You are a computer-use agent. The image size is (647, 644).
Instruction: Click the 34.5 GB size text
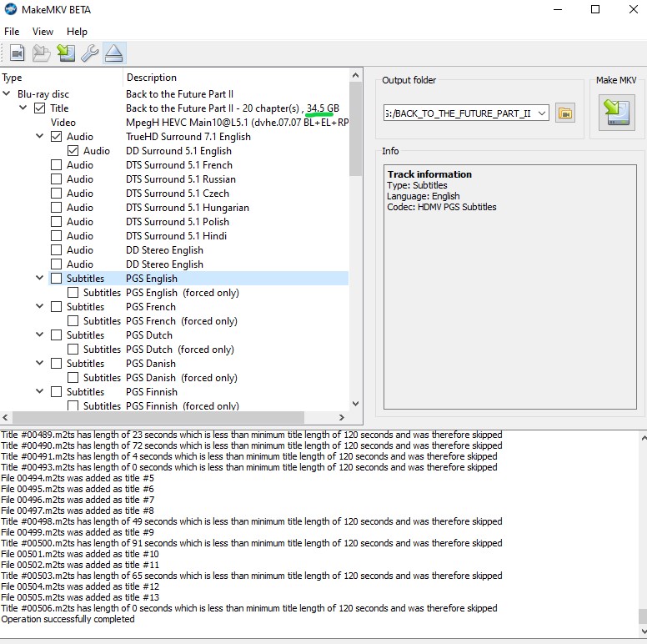[x=323, y=108]
